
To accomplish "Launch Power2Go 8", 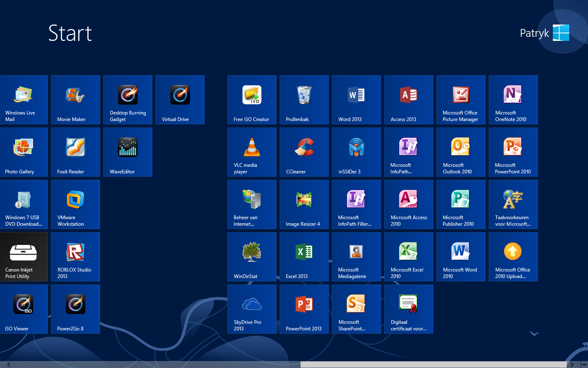I will tap(76, 309).
